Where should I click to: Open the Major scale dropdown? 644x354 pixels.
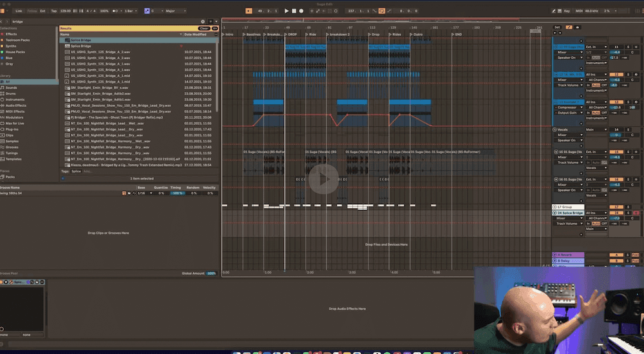point(176,11)
